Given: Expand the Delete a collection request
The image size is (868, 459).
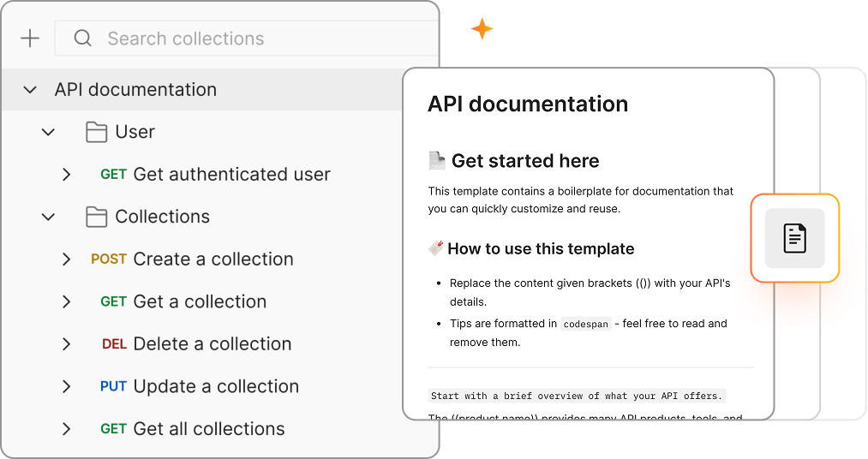Looking at the screenshot, I should click(67, 344).
